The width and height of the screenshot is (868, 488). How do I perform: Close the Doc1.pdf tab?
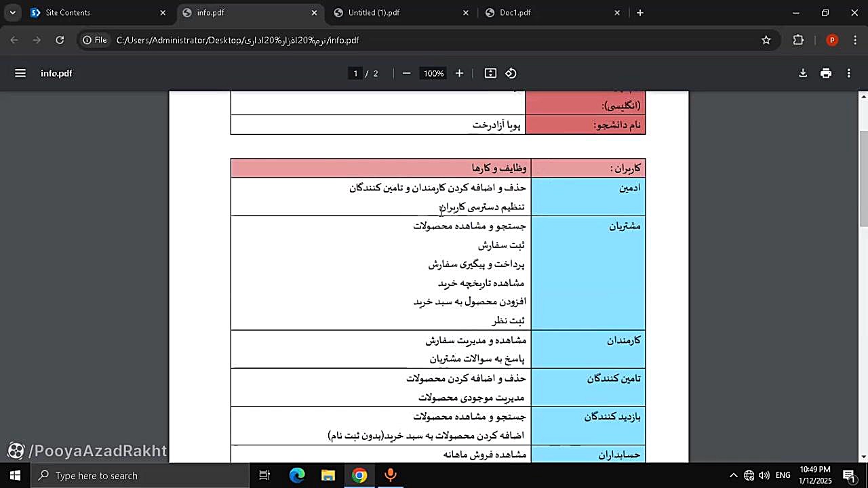[x=617, y=12]
